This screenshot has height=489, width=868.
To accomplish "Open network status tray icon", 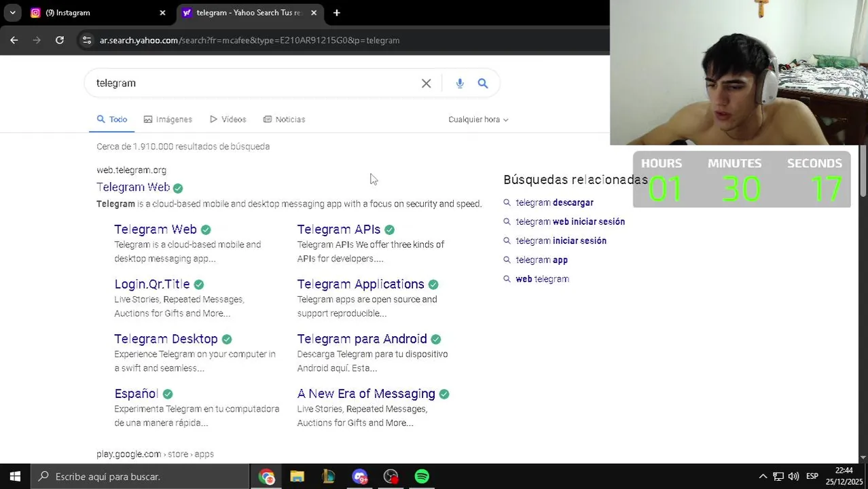I will click(778, 476).
